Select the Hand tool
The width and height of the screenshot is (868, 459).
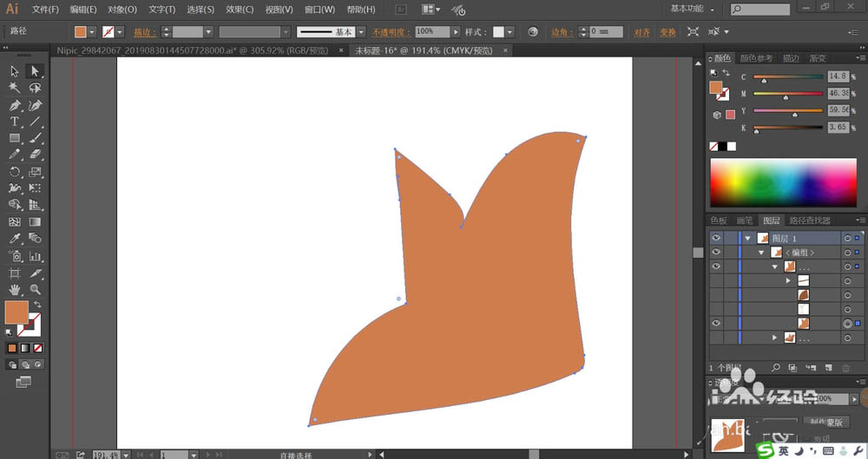[15, 288]
